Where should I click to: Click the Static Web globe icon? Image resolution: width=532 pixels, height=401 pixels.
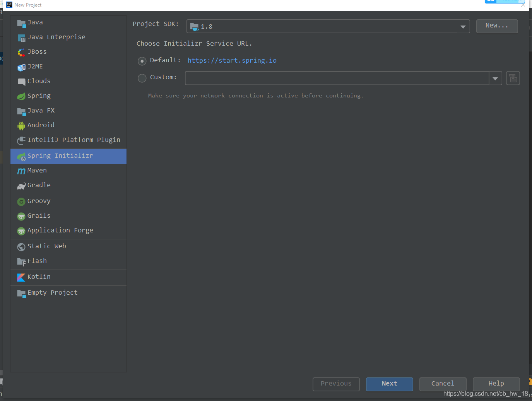point(21,247)
